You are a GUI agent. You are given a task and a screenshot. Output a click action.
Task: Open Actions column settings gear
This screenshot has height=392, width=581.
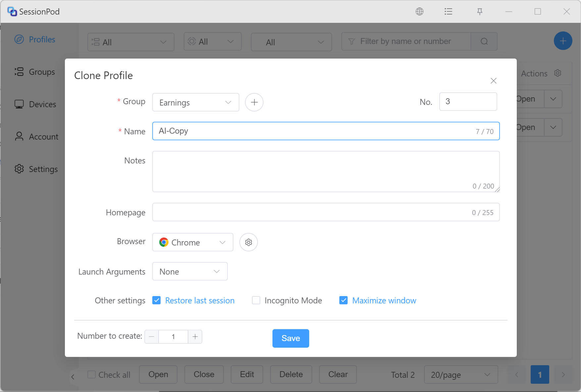point(558,73)
